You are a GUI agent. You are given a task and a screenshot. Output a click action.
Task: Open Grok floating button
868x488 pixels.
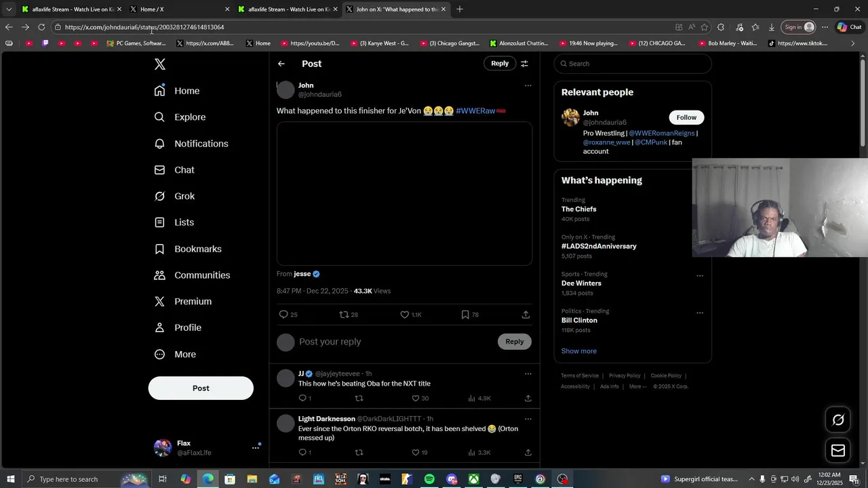838,420
